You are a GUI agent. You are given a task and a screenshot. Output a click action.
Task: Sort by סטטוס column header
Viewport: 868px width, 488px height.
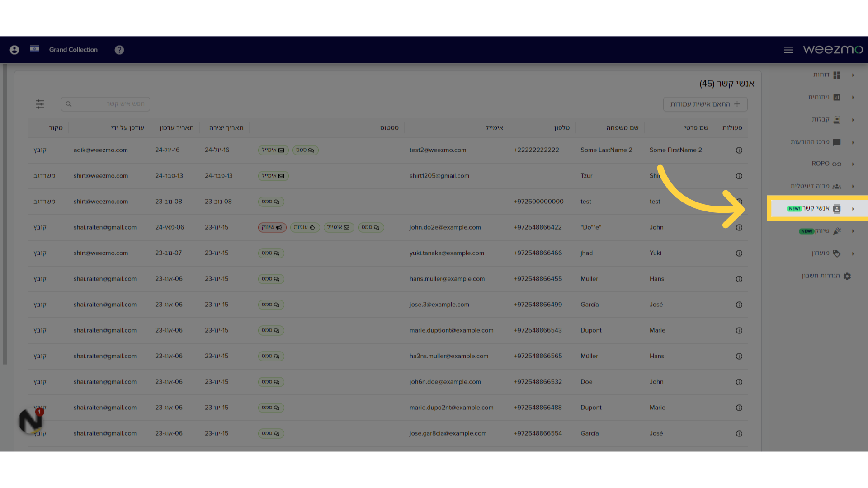[389, 128]
